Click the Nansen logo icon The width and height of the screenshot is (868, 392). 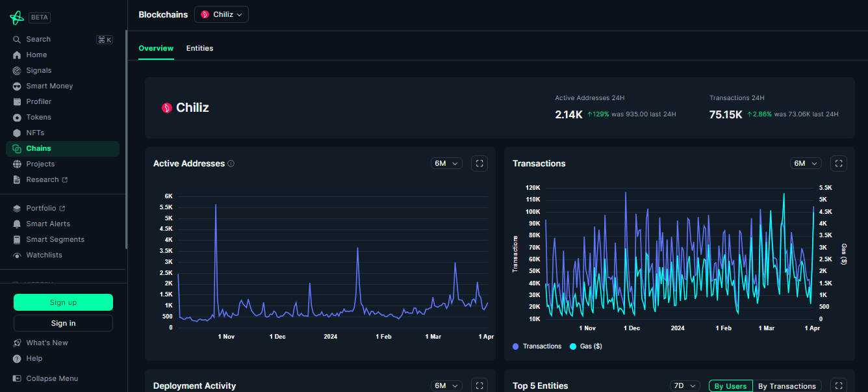(17, 18)
